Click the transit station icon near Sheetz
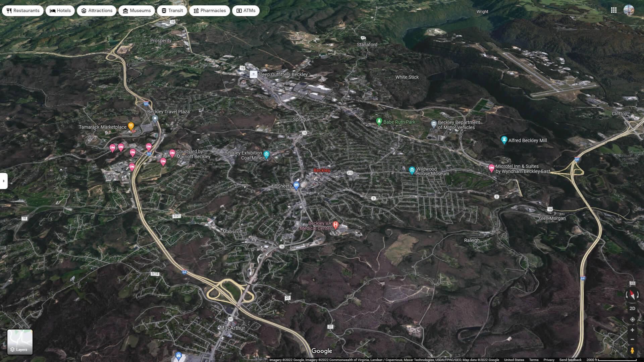Screen dimensions: 644x362 297,184
